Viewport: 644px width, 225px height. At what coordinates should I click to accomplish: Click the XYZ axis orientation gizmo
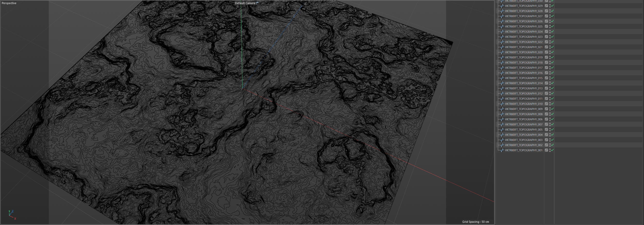[12, 215]
